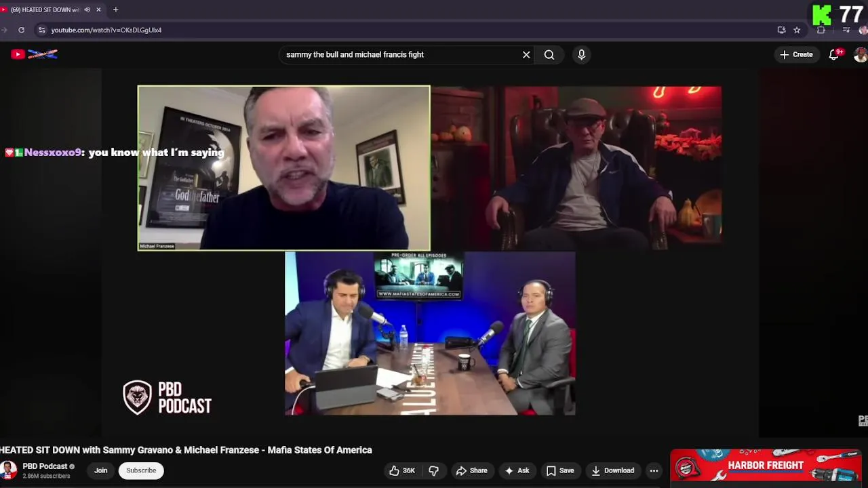Open the Create menu
The width and height of the screenshot is (868, 488).
796,54
